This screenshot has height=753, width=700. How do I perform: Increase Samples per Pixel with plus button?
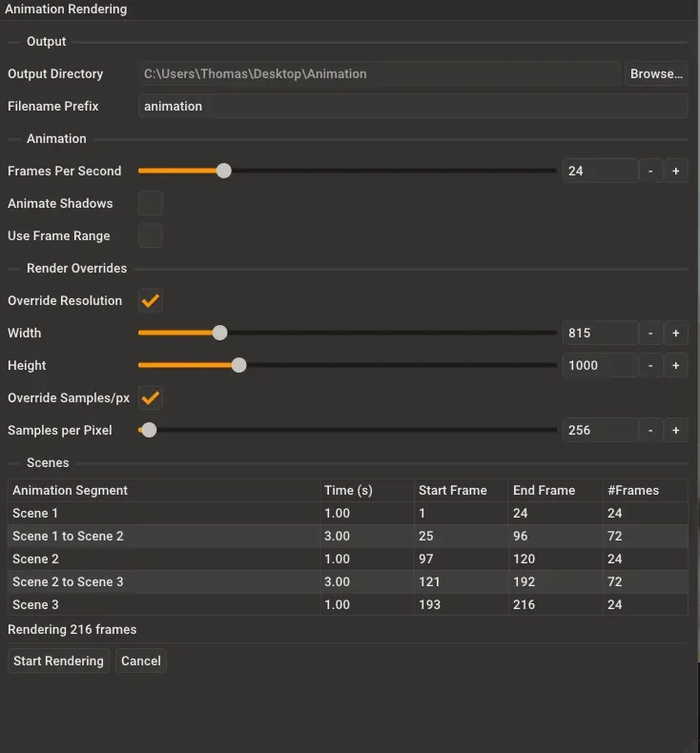675,430
